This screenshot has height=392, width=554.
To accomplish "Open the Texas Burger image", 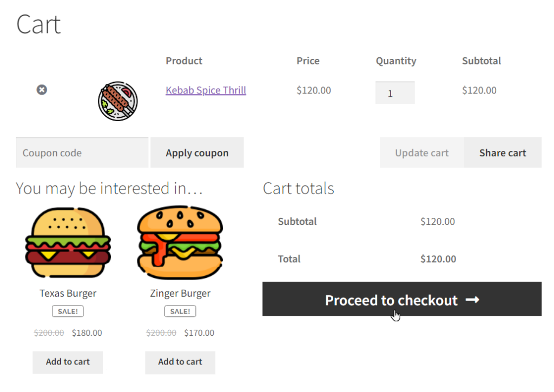I will coord(68,243).
